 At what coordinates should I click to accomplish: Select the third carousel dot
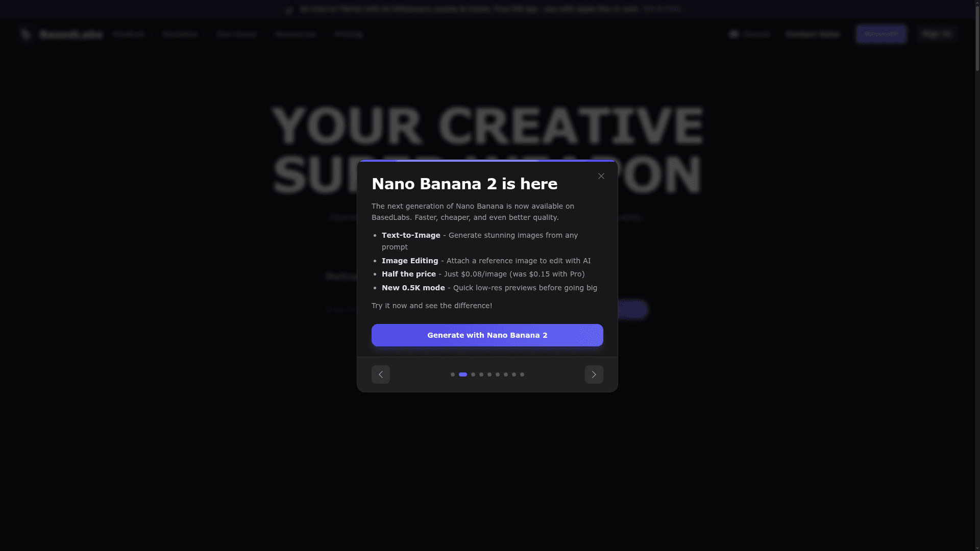(x=473, y=374)
